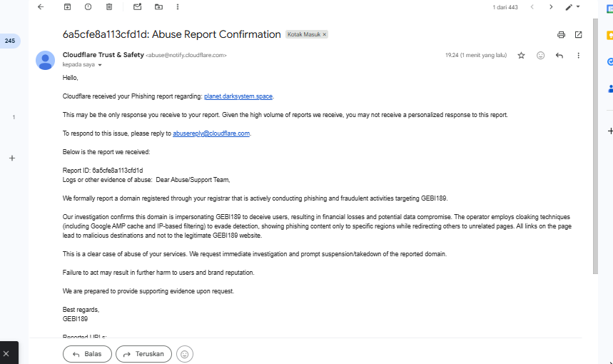Open Google Tasks in side panel
The height and width of the screenshot is (364, 613).
pyautogui.click(x=610, y=62)
